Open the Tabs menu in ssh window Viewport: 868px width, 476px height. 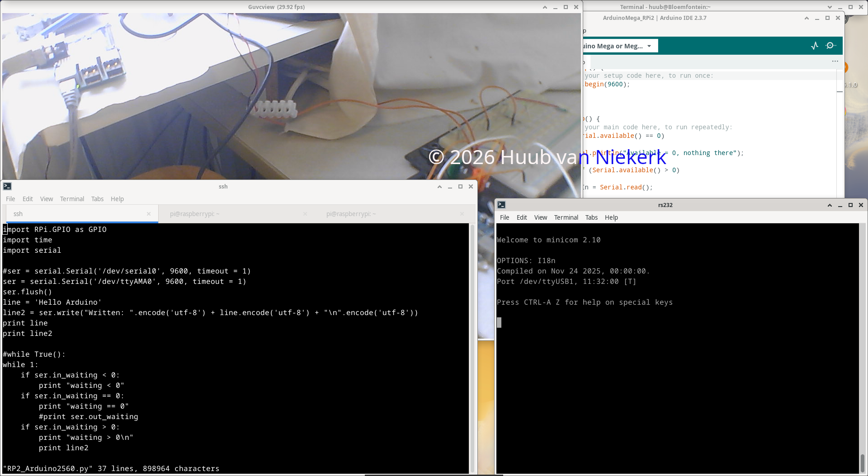(97, 199)
